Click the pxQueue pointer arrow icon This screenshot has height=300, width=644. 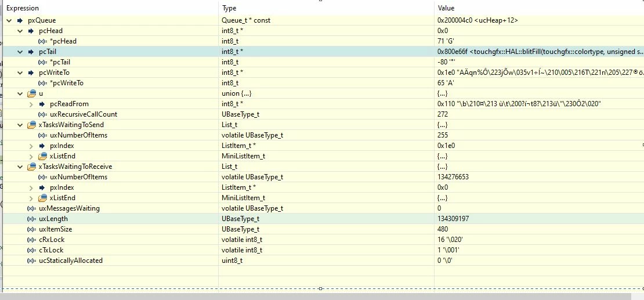(20, 20)
